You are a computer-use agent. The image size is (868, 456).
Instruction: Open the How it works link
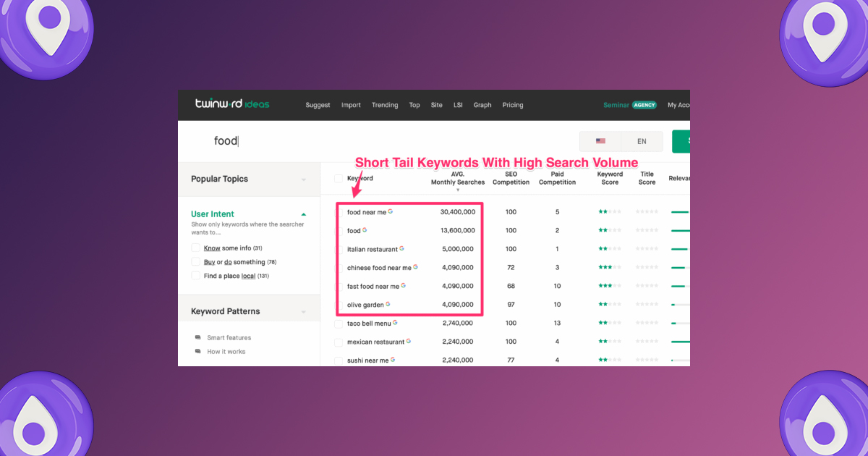pos(226,352)
